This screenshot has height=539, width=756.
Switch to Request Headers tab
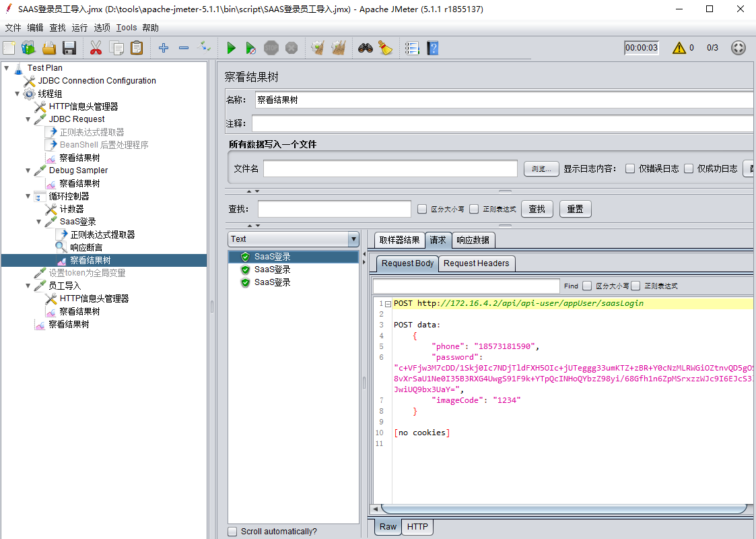477,263
